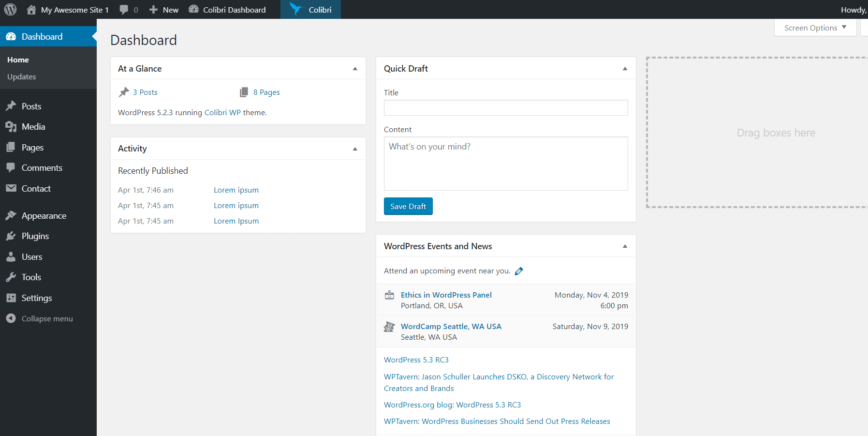Click the WordPress logo in the admin bar
Screen dimensions: 868x436
click(x=10, y=9)
